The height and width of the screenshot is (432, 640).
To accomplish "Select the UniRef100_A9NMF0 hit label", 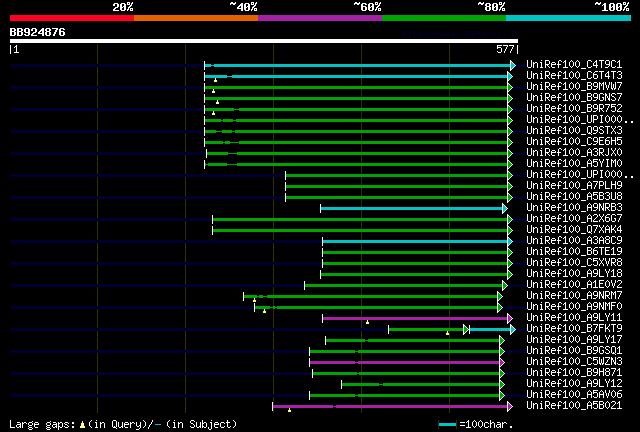I will click(x=574, y=307).
